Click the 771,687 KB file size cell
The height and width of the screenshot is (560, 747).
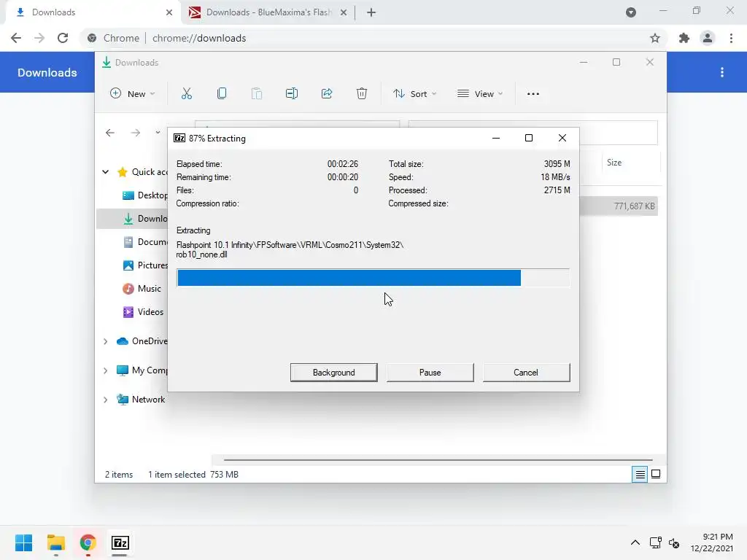click(634, 206)
